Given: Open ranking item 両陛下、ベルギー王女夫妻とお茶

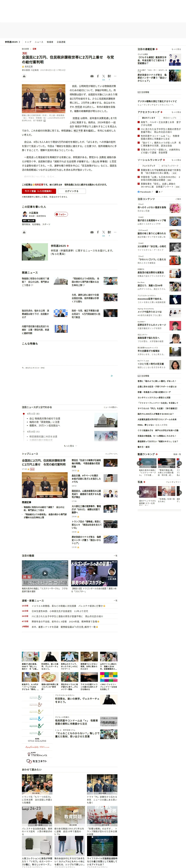Looking at the screenshot, I should 161,124.
